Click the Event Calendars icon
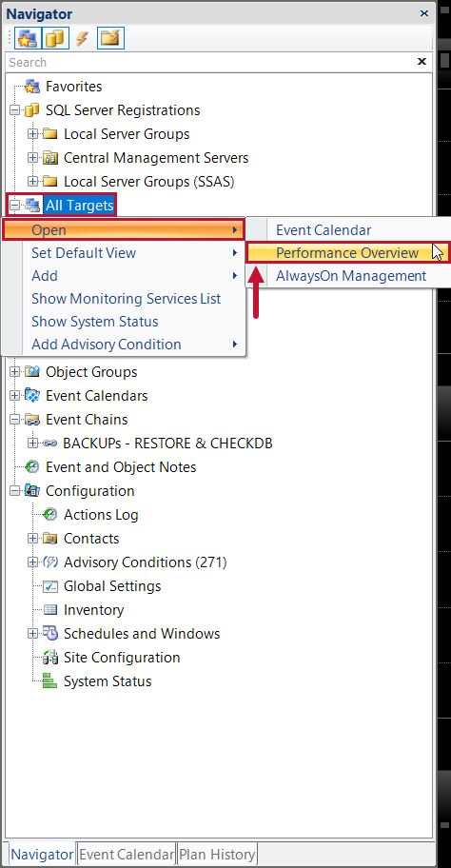 point(32,396)
